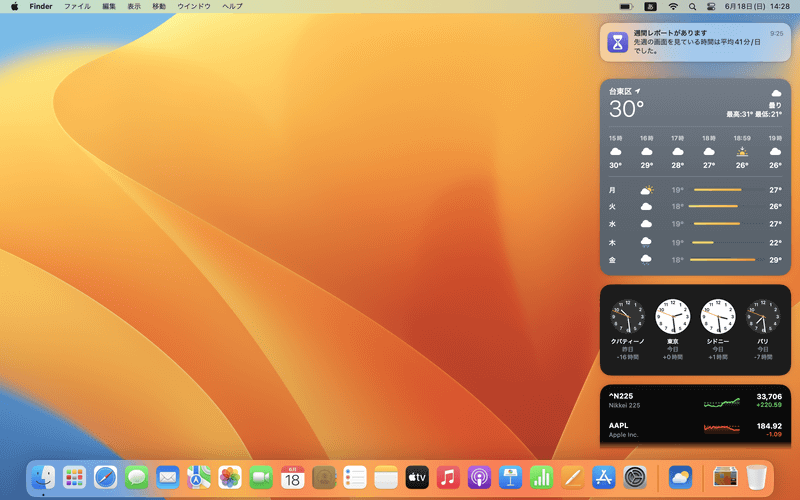Launch Podcasts from the Dock
Image resolution: width=800 pixels, height=500 pixels.
pyautogui.click(x=479, y=478)
